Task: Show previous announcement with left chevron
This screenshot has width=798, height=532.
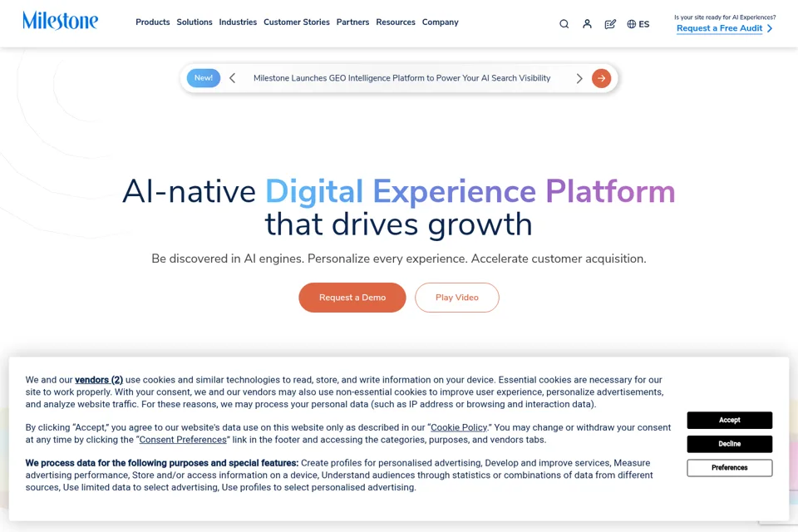Action: [x=233, y=78]
